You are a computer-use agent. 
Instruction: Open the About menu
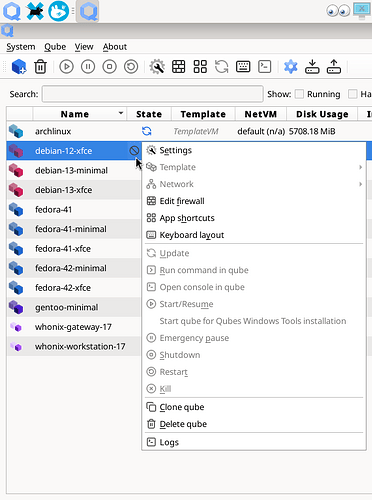(x=115, y=47)
